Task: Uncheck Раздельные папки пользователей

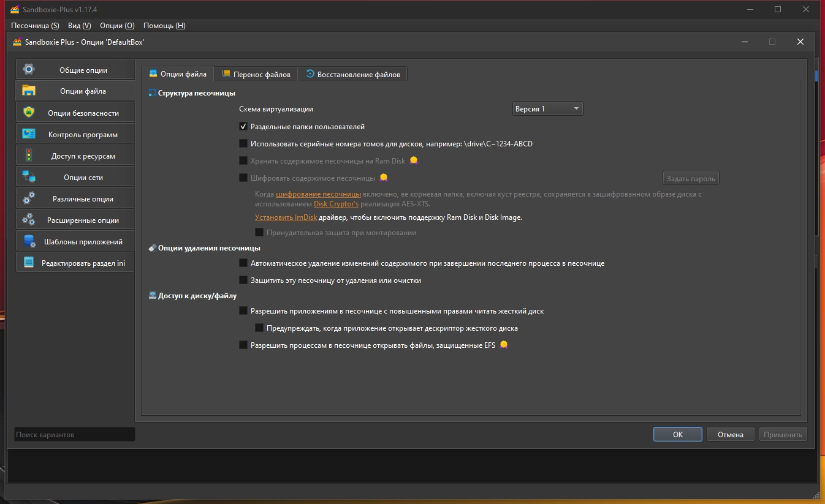Action: pos(243,127)
